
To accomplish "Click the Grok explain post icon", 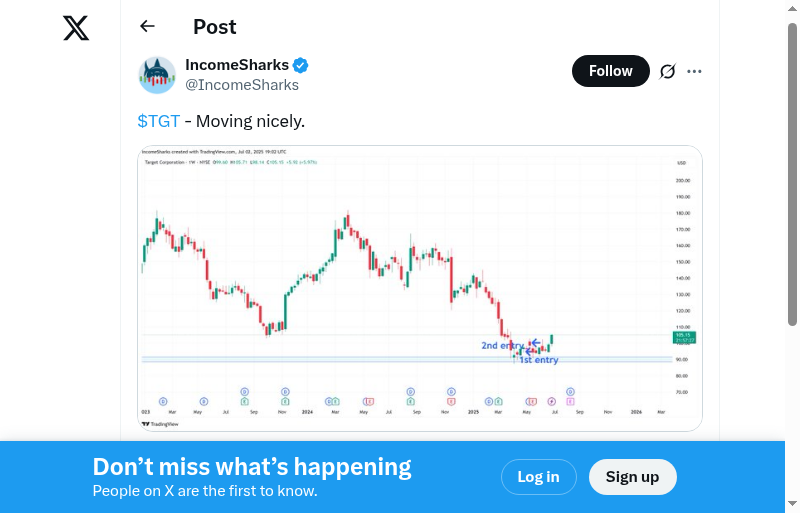I will tap(667, 71).
